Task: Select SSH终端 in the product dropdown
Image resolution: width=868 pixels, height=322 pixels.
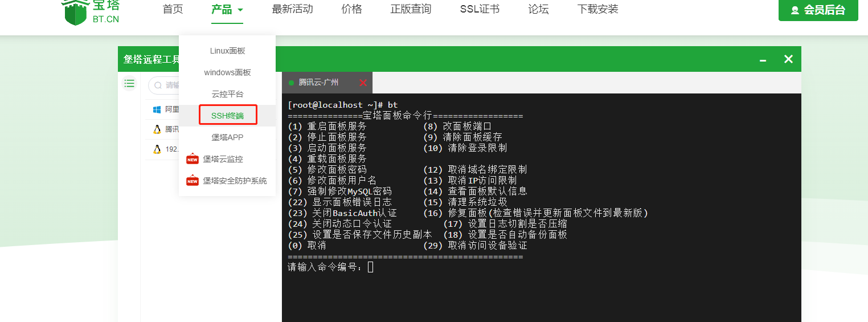Action: (227, 116)
